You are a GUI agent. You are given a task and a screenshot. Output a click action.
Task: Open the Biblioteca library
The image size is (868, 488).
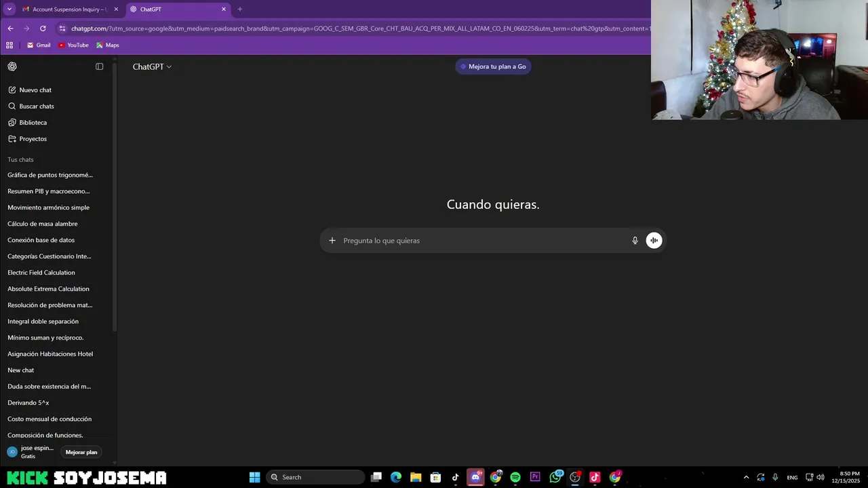(x=27, y=123)
